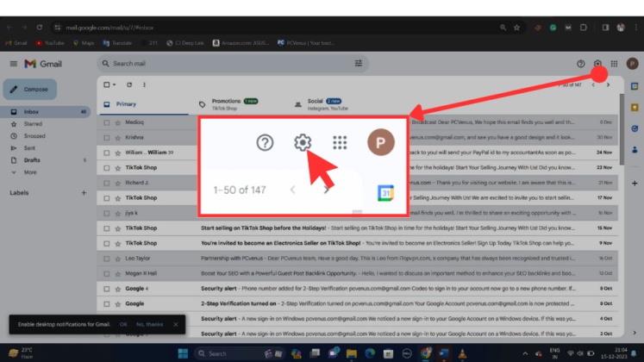
Task: Star the Leo Taylor email
Action: coord(118,259)
